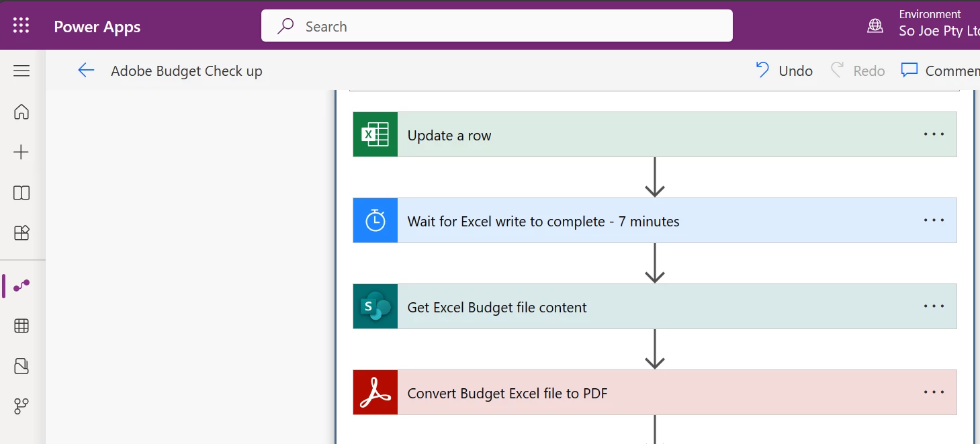The width and height of the screenshot is (980, 444).
Task: Click SharePoint icon on Get Excel Budget
Action: (375, 306)
